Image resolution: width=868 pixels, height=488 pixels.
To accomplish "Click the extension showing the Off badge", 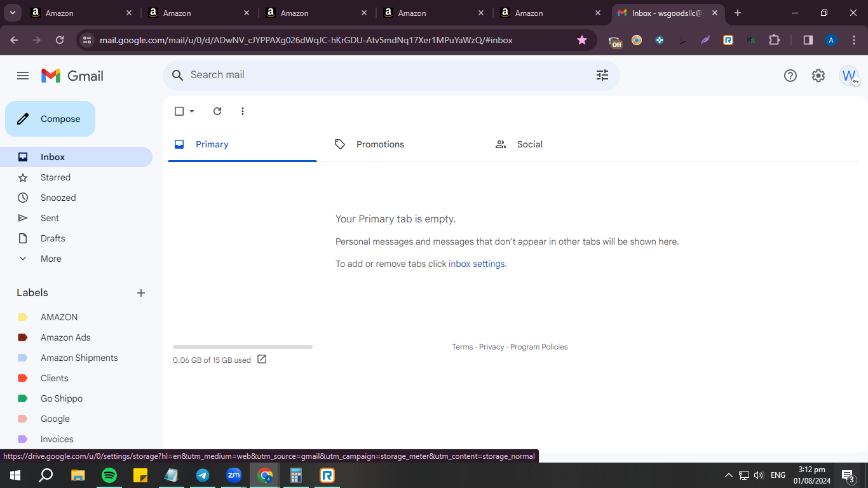I will pos(614,41).
